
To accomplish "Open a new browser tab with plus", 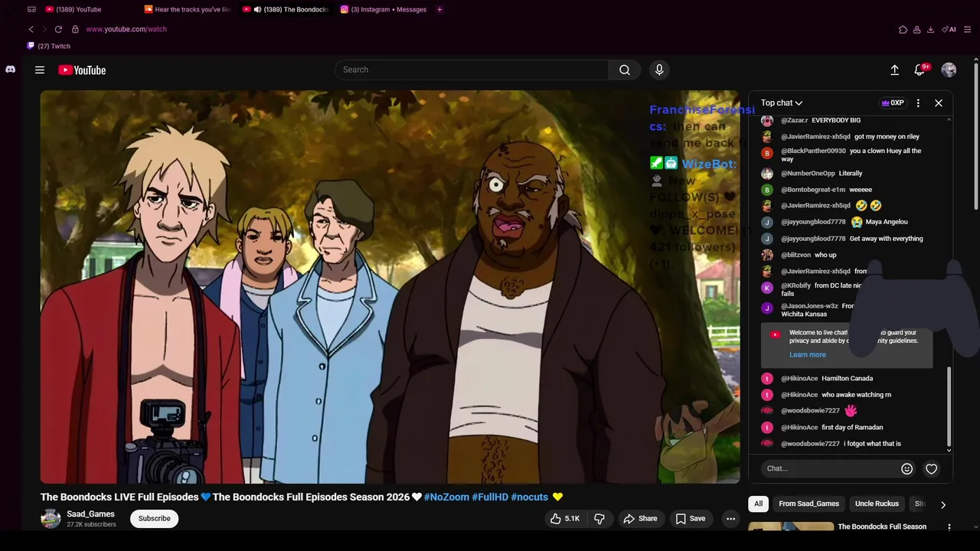I will [x=439, y=9].
